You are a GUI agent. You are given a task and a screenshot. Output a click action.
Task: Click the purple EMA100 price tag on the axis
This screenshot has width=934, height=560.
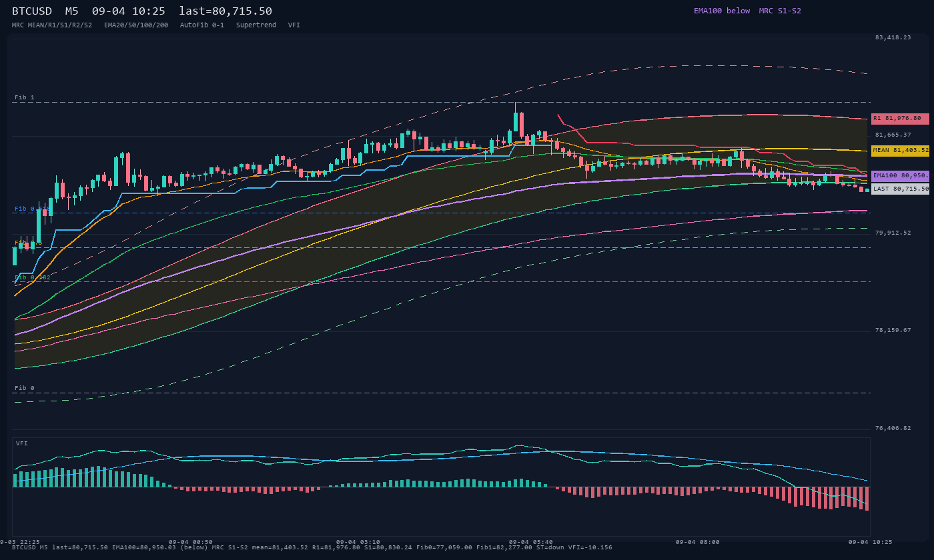(x=900, y=176)
